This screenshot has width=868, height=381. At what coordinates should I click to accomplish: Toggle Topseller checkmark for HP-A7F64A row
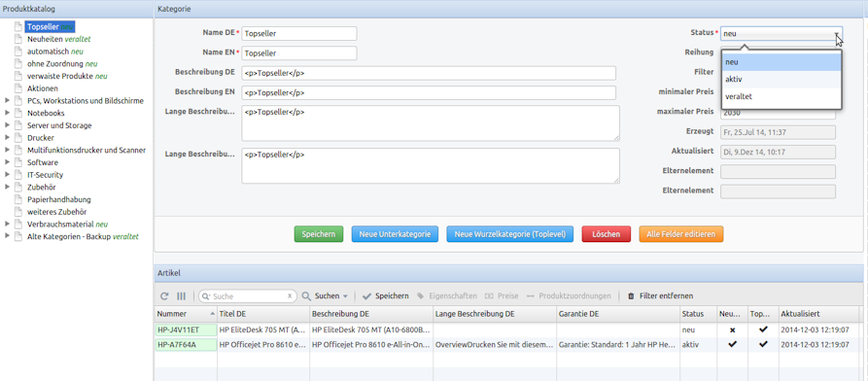click(x=763, y=344)
